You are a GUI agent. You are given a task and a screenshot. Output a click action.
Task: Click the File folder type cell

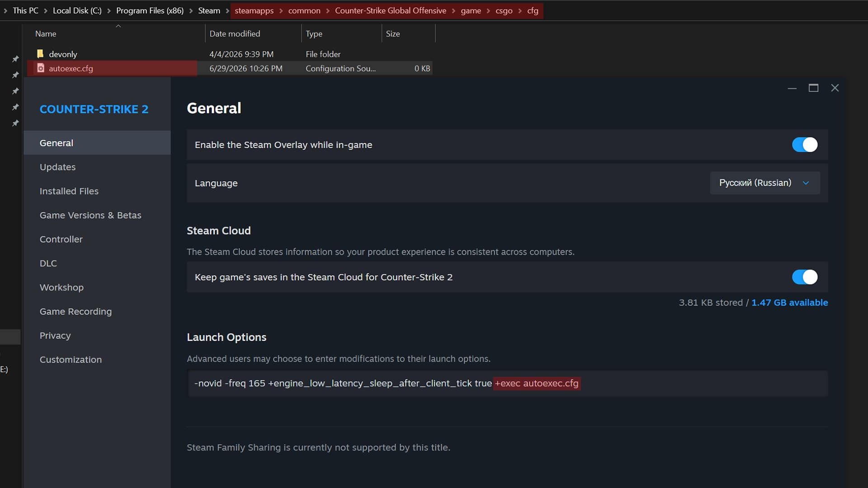323,54
